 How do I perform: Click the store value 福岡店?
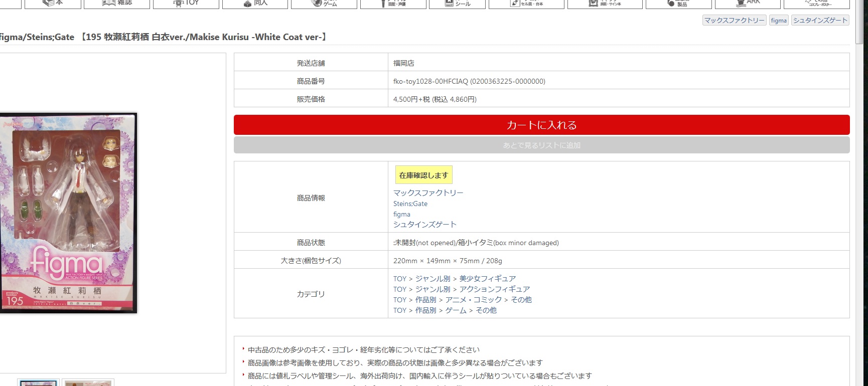coord(404,63)
